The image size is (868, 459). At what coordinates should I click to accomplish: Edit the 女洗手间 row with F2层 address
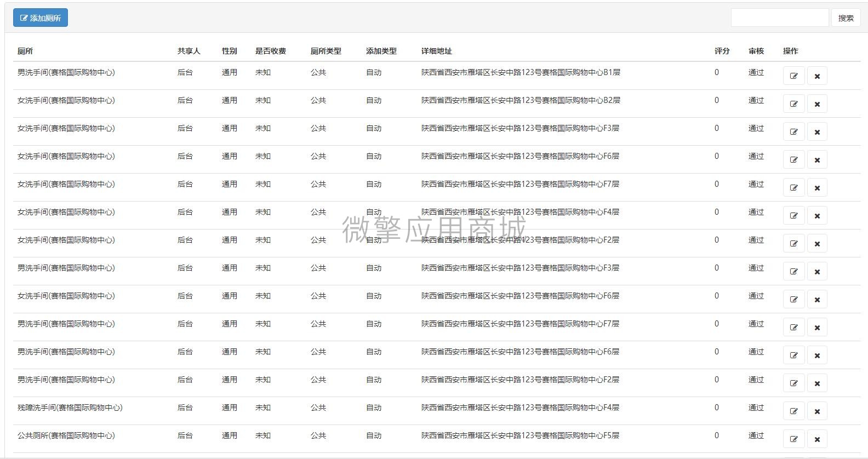point(793,244)
